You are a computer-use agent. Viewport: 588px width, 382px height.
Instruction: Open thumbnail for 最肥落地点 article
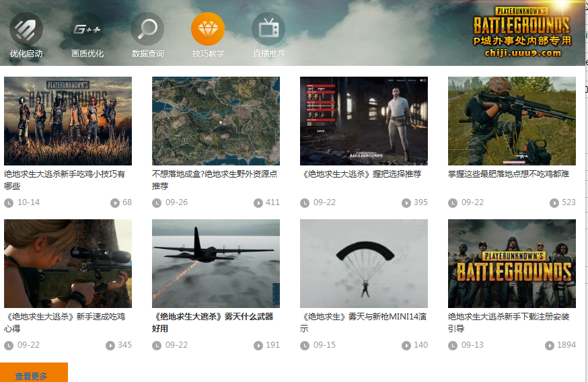pyautogui.click(x=512, y=121)
